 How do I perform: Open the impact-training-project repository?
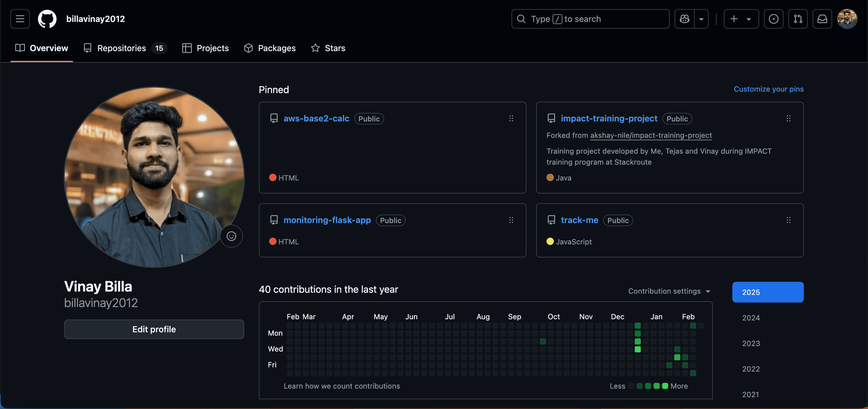[x=609, y=118]
